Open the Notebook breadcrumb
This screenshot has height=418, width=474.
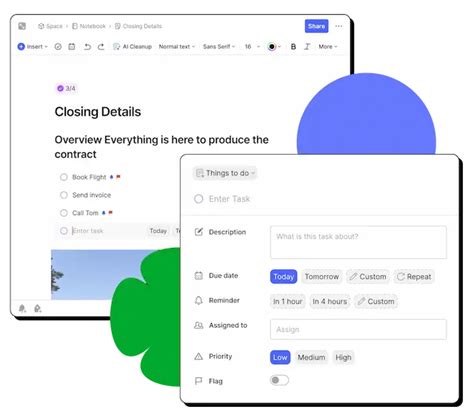(x=89, y=26)
